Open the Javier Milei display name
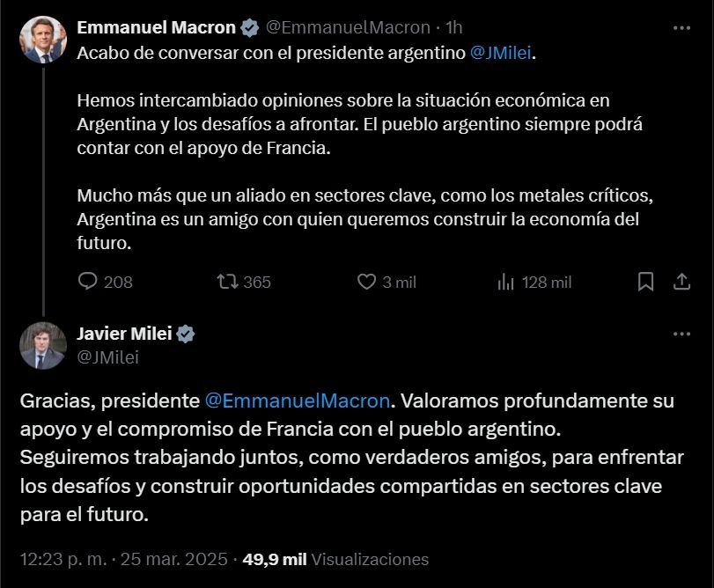The width and height of the screenshot is (714, 588). [125, 334]
